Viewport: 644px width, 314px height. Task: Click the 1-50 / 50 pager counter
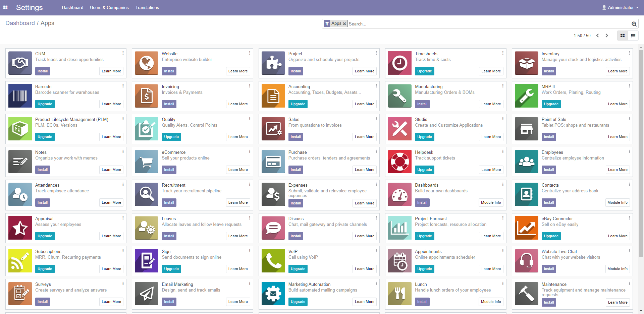(582, 36)
